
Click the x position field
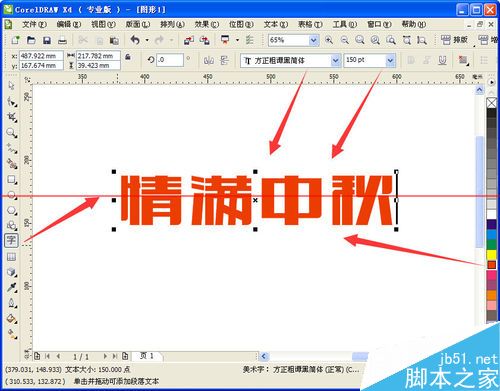41,56
